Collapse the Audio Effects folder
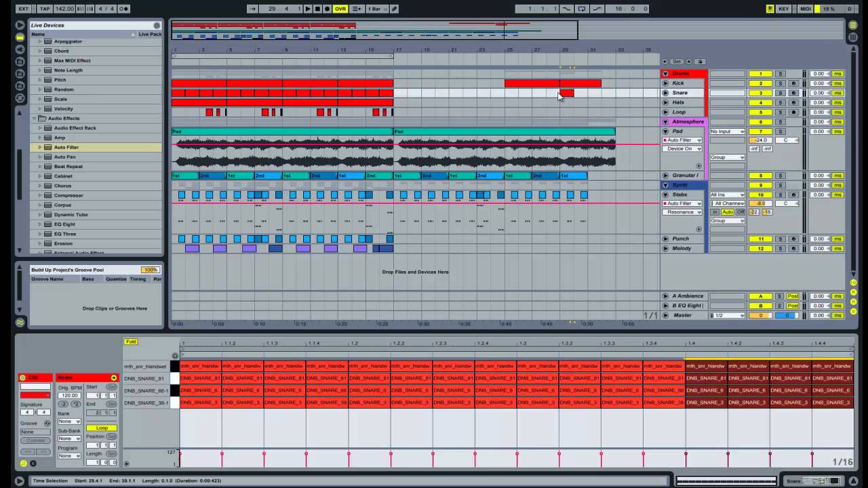 point(35,118)
